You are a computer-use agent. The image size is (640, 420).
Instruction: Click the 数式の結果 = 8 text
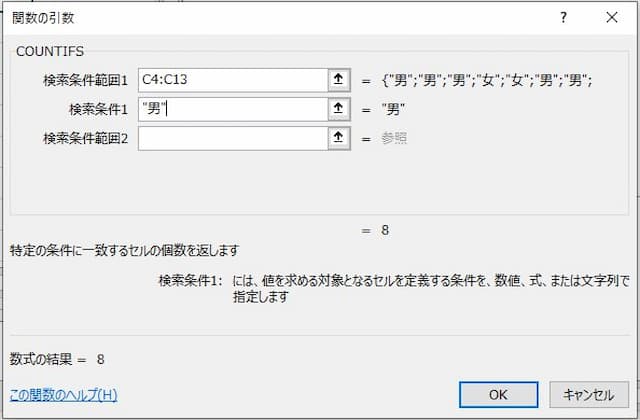(x=57, y=360)
